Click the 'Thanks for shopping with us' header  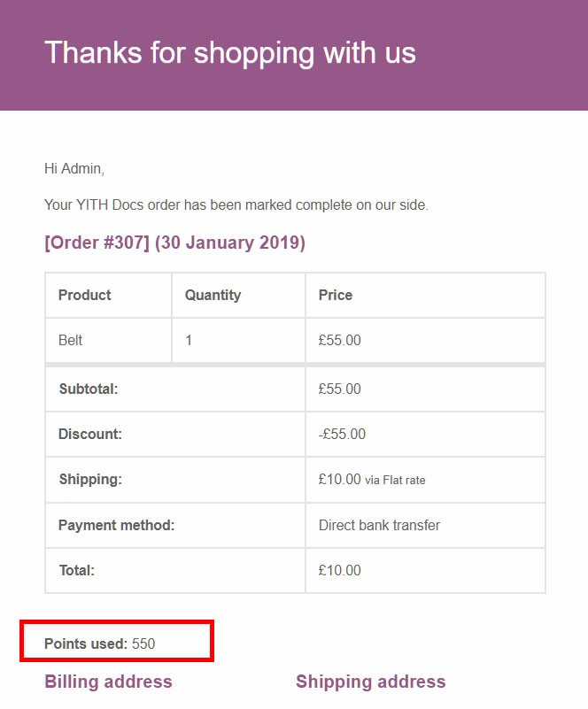[x=229, y=52]
